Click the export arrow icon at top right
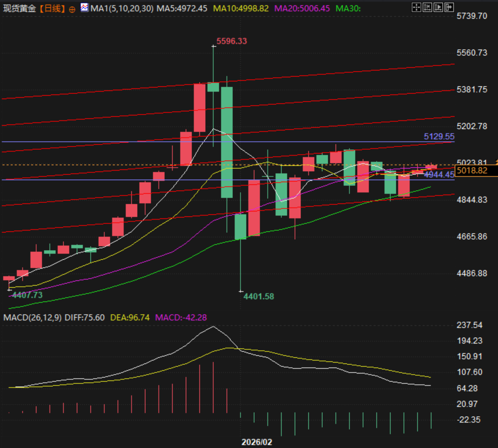This screenshot has width=498, height=448. coord(449,7)
